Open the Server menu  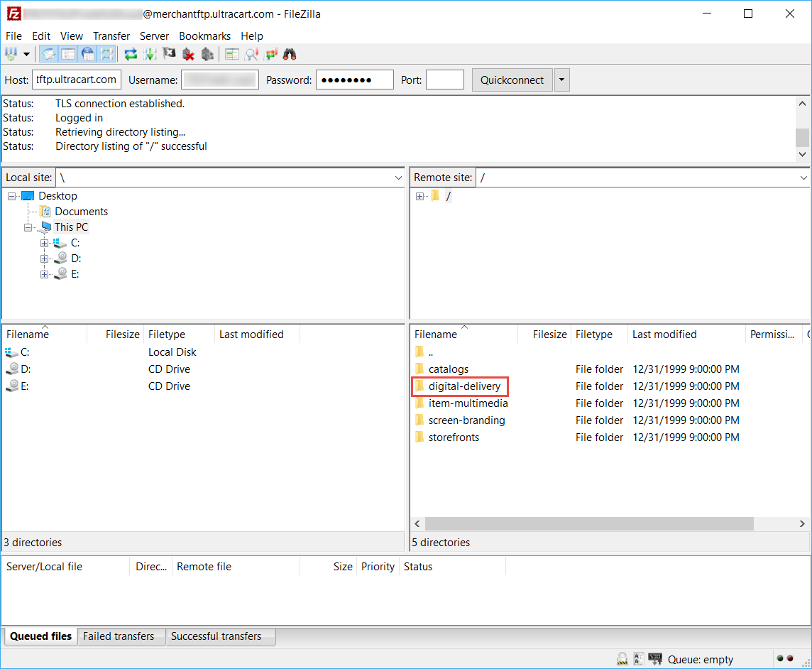[154, 36]
